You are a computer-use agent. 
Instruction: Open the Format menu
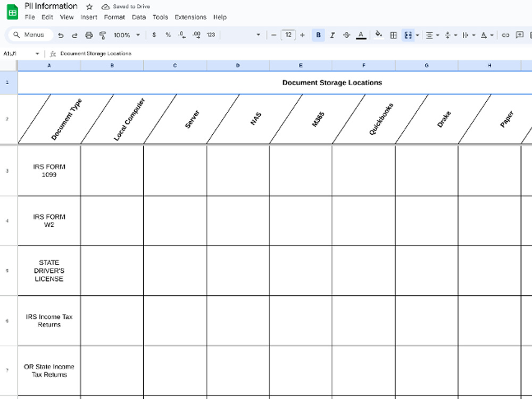coord(114,17)
